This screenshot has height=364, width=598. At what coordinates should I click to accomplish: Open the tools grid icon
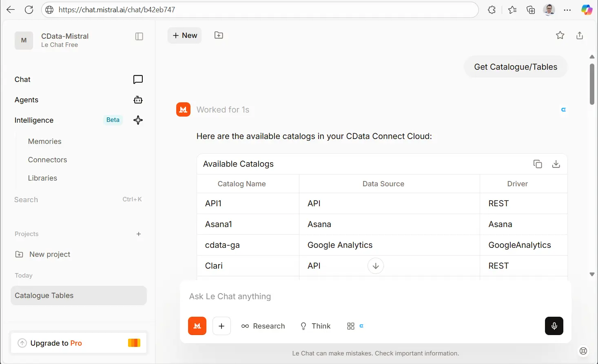pyautogui.click(x=351, y=326)
